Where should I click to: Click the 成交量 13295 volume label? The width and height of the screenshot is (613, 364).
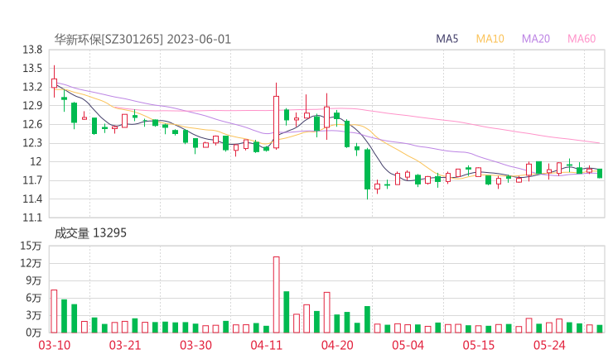coord(90,233)
